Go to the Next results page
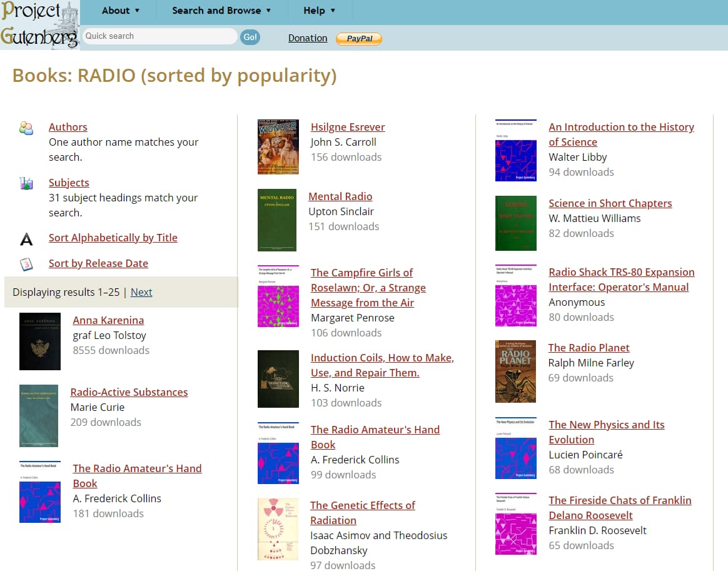Image resolution: width=728 pixels, height=571 pixels. point(141,292)
